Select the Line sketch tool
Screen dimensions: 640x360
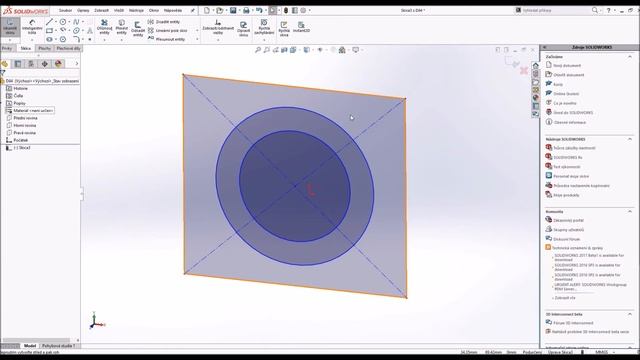pyautogui.click(x=49, y=22)
